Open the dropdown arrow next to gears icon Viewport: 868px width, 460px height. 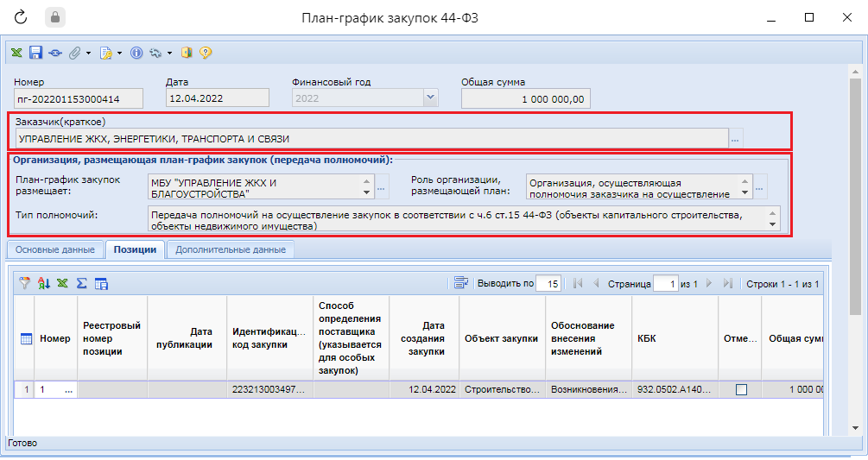point(169,53)
